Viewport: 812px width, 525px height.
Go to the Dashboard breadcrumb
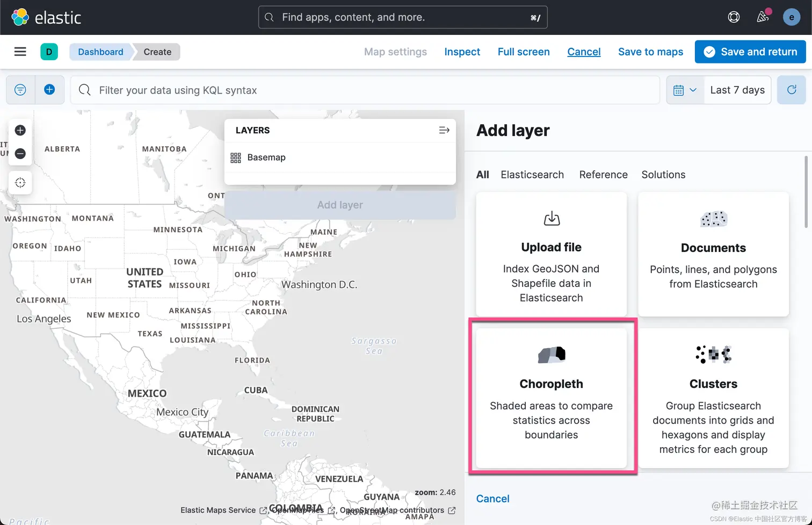100,52
